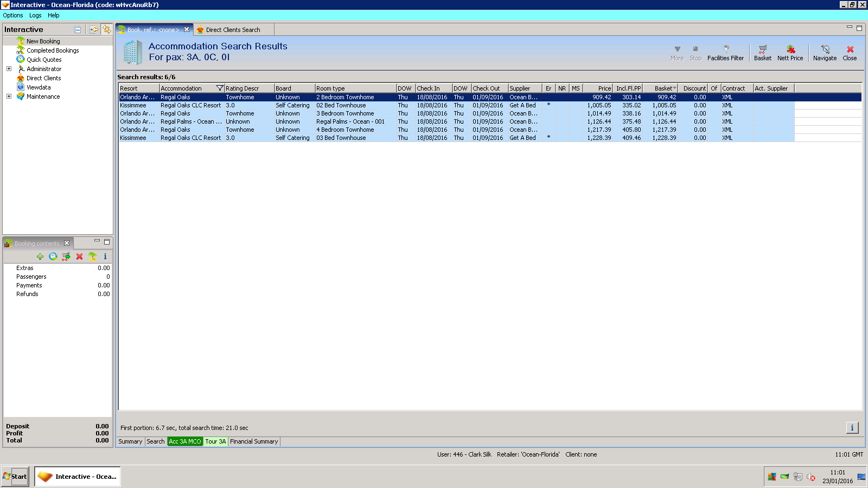Click the collapse all button in Interactive panel

(x=78, y=30)
